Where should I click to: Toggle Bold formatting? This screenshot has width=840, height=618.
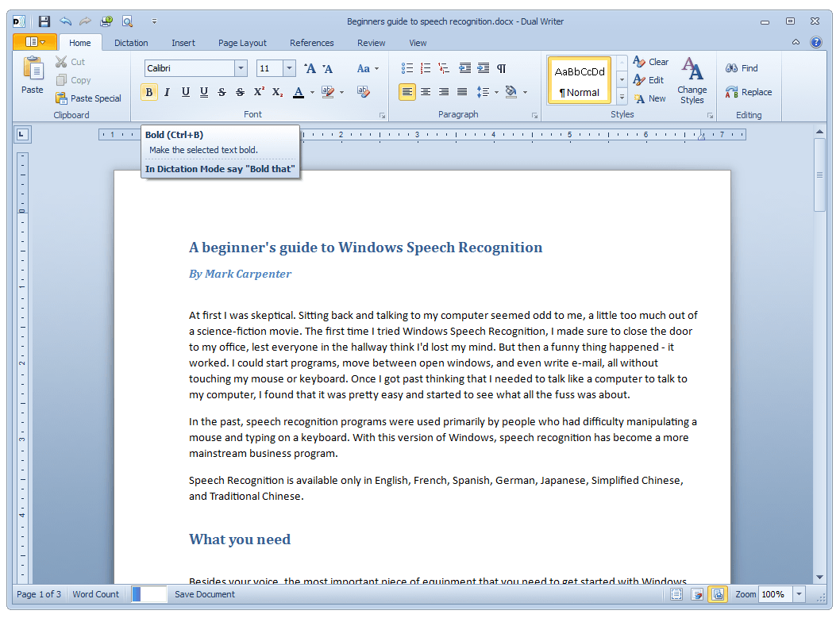point(149,92)
